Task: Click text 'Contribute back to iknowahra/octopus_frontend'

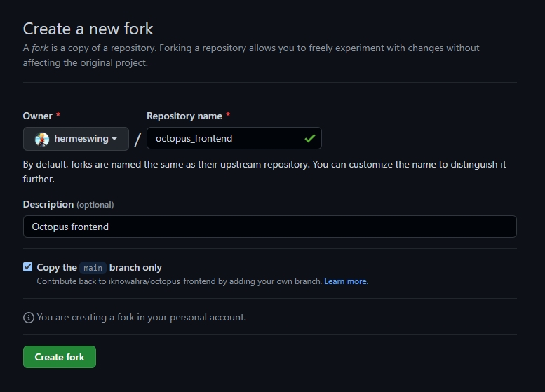Action: [126, 281]
